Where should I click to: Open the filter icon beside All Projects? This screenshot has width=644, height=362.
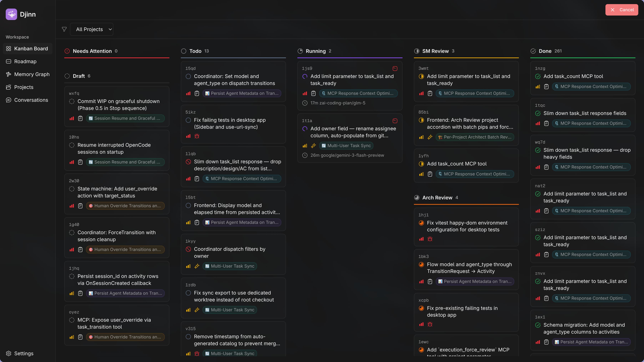pos(64,29)
